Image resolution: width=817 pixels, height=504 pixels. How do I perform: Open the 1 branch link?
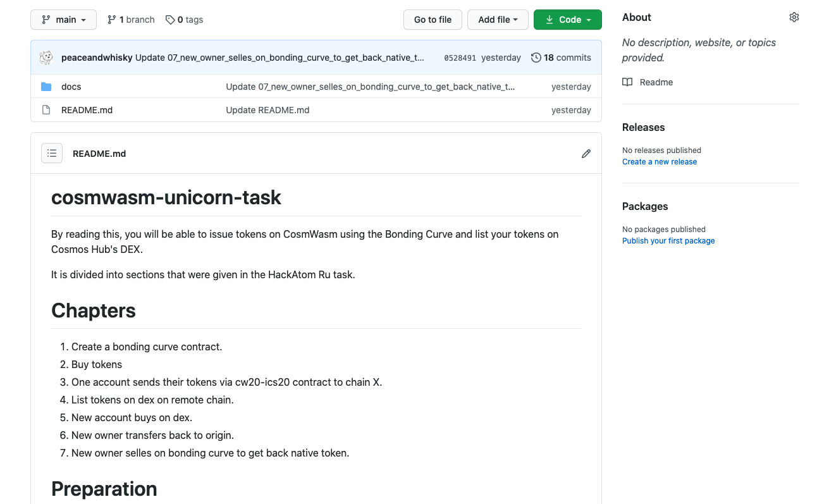[131, 20]
